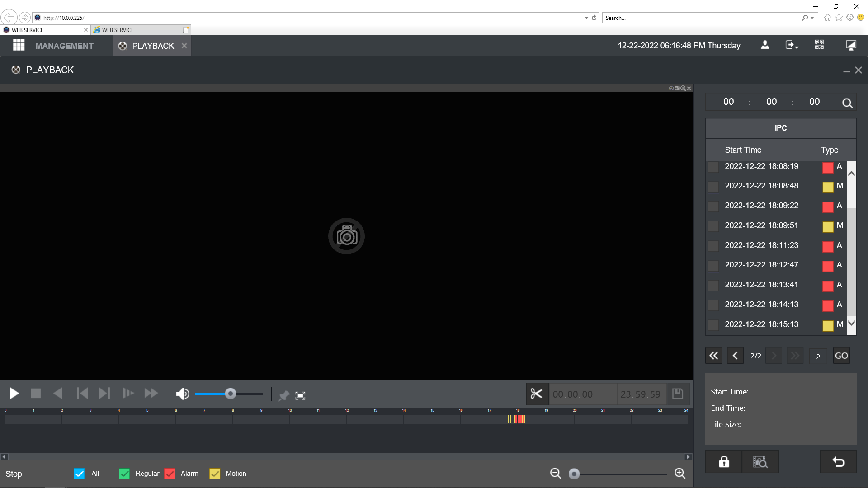Zoom in the timeline
868x488 pixels.
click(x=680, y=474)
